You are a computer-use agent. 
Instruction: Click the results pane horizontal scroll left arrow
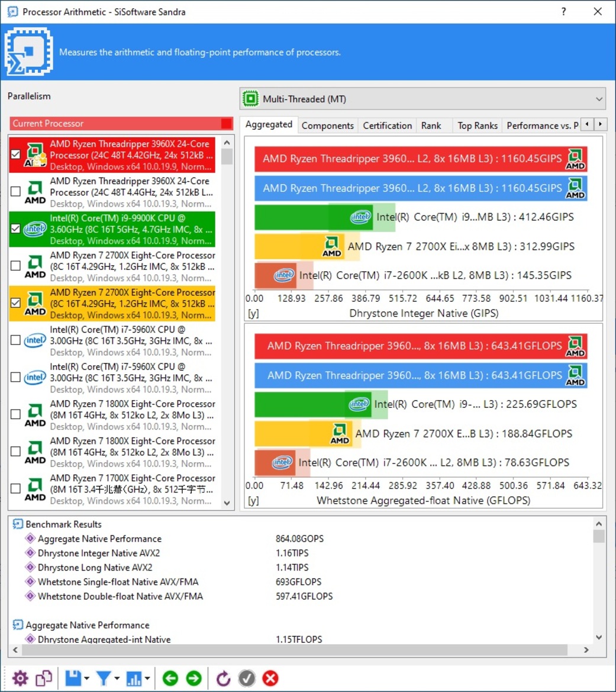point(15,649)
